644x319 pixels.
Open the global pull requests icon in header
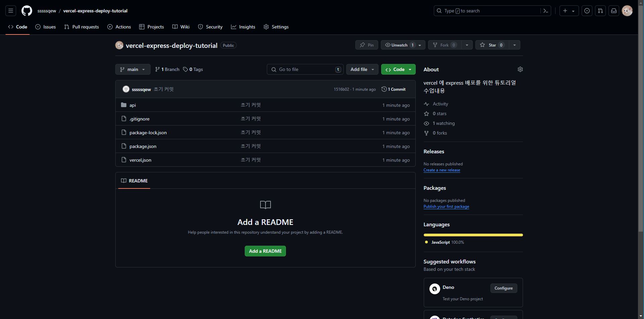tap(600, 11)
